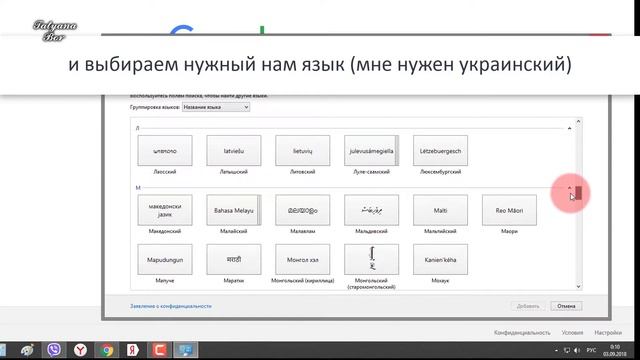Image resolution: width=640 pixels, height=360 pixels.
Task: Click the language list scrollbar up arrow
Action: (x=578, y=122)
